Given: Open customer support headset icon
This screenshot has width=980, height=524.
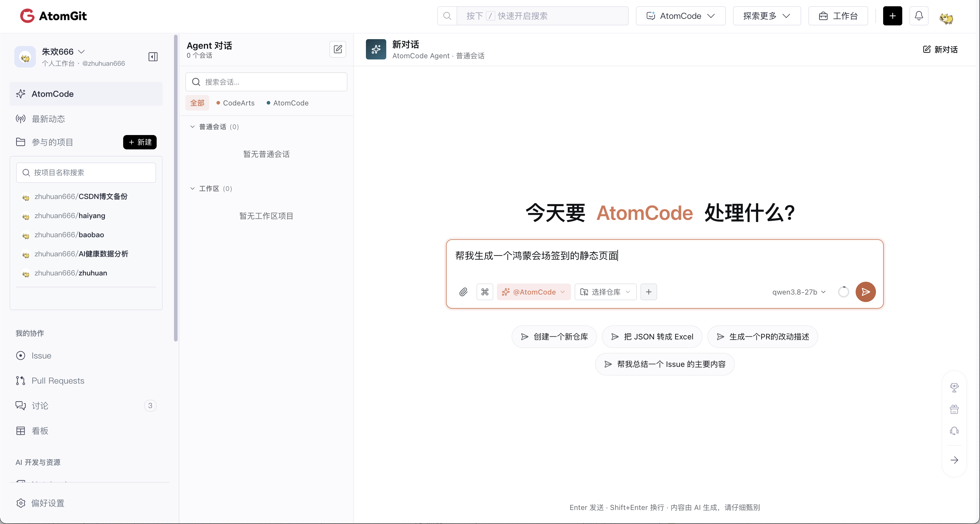Looking at the screenshot, I should [954, 431].
